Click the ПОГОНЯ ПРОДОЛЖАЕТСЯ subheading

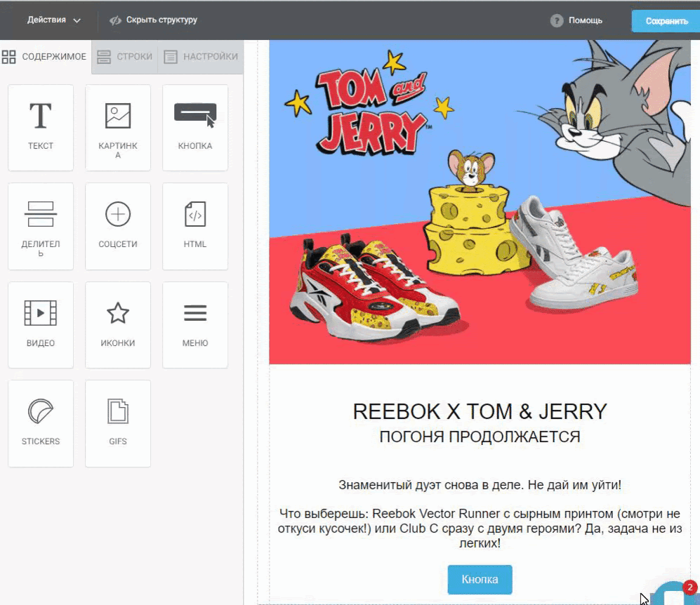pyautogui.click(x=480, y=437)
